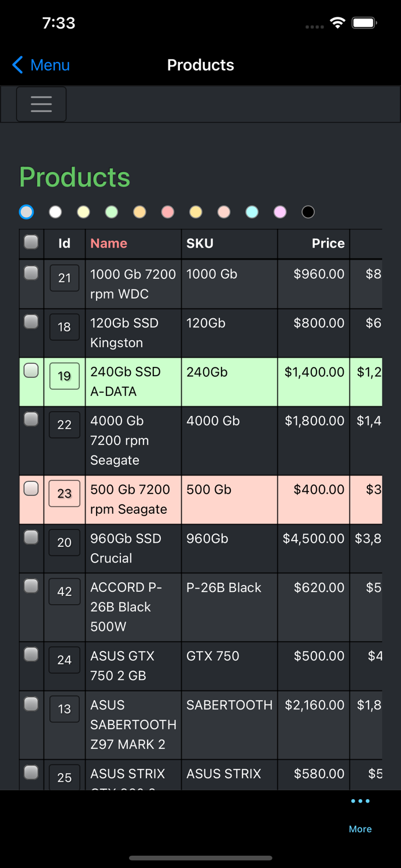Tap the More link at bottom right
This screenshot has width=401, height=868.
pyautogui.click(x=360, y=829)
